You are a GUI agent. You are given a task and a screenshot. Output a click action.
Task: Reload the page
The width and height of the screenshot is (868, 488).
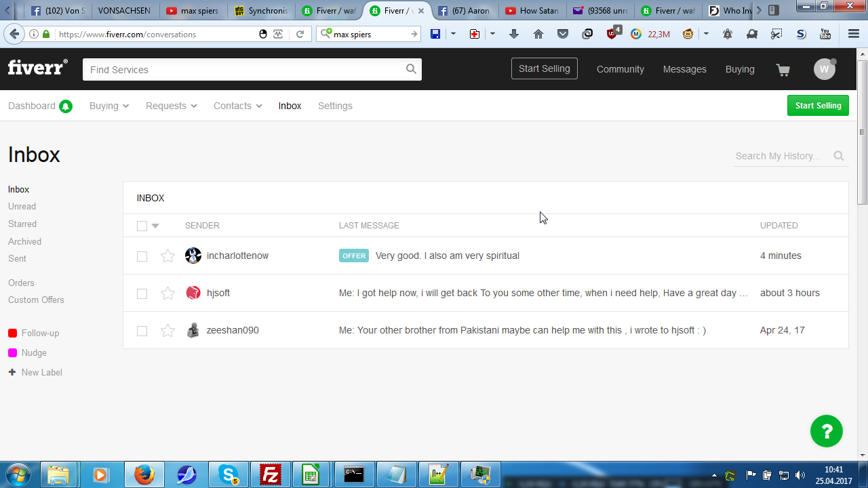click(x=300, y=34)
